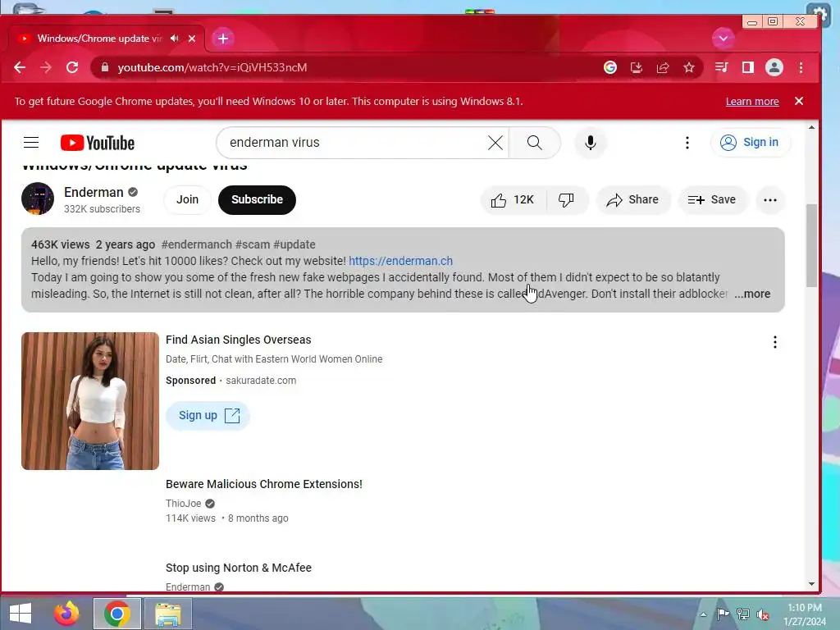The height and width of the screenshot is (630, 840).
Task: Open YouTube settings three-dot menu
Action: point(687,143)
